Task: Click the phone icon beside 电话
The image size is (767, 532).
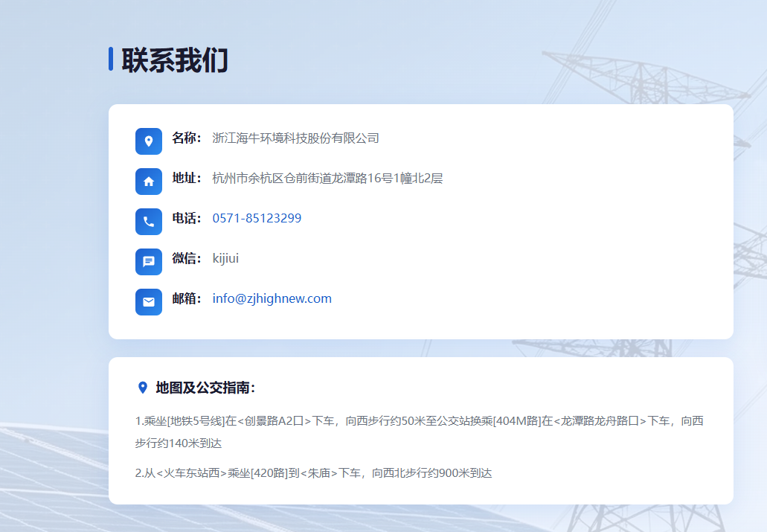Action: pos(149,222)
